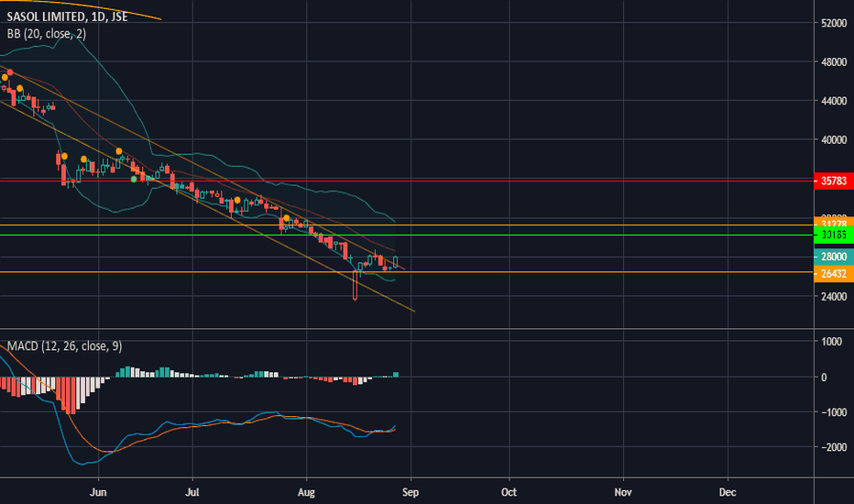Screen dimensions: 854x504
Task: Click the teal 28000 current price label
Action: point(833,257)
